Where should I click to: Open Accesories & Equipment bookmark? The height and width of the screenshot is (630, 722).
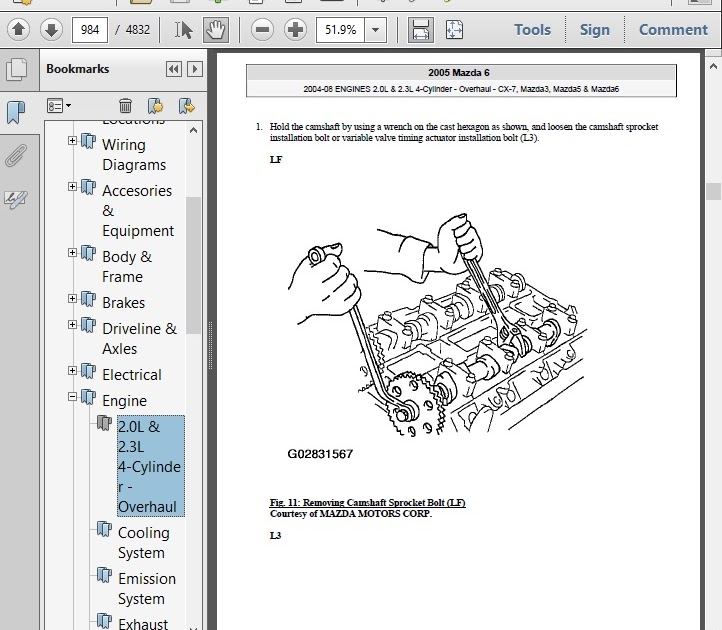(138, 210)
